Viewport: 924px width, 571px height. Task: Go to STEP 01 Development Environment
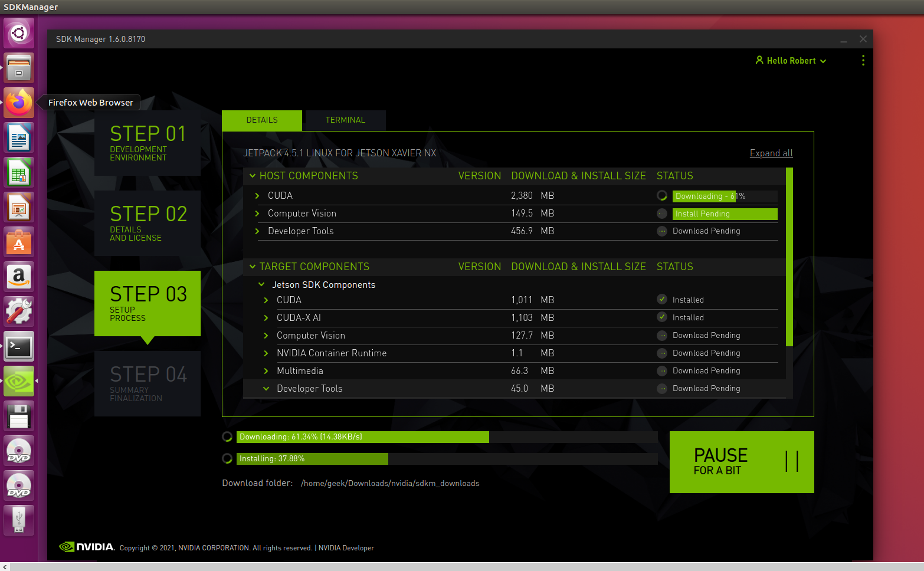click(x=148, y=143)
